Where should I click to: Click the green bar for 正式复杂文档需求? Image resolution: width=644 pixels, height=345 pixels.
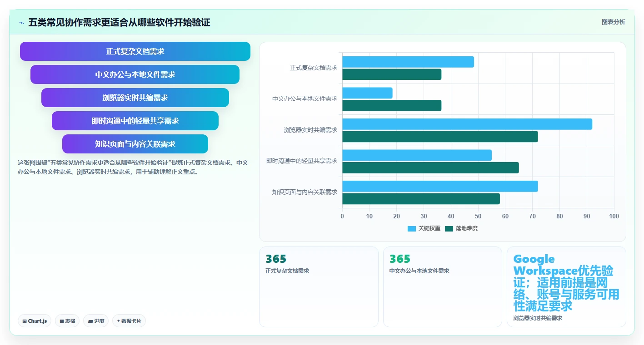[x=392, y=74]
